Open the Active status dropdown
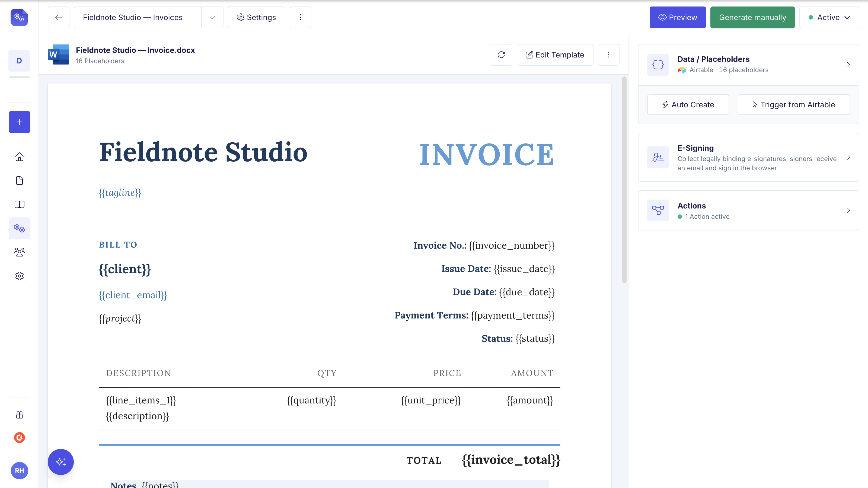The image size is (868, 488). 829,17
